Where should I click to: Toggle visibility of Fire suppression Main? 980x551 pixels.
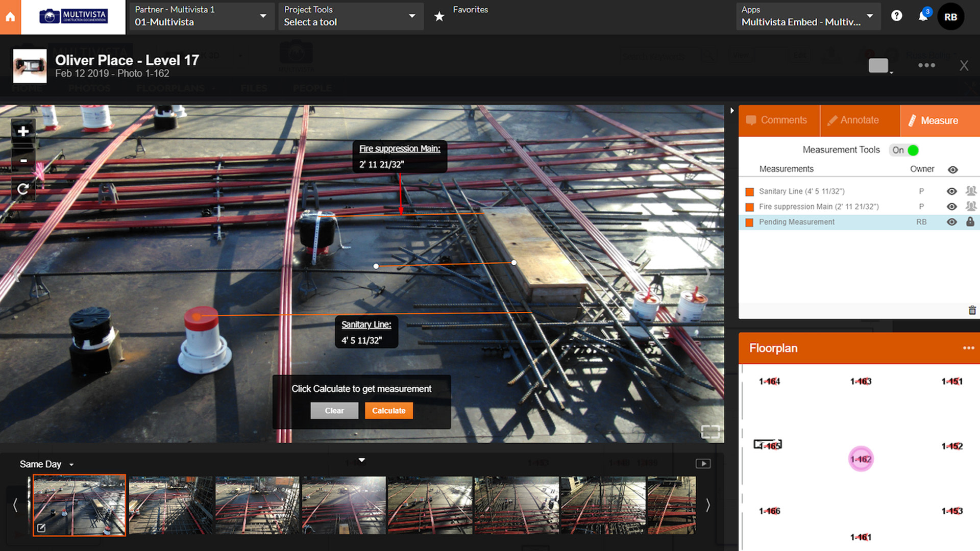click(x=951, y=207)
